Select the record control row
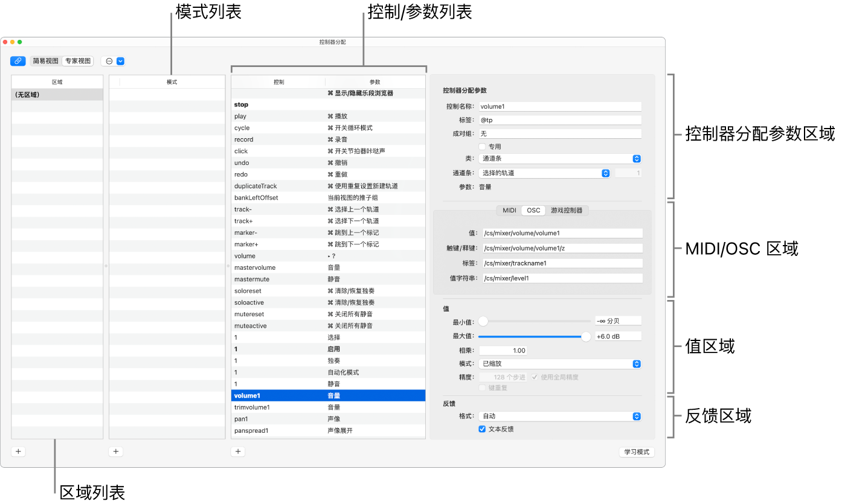 pos(329,139)
